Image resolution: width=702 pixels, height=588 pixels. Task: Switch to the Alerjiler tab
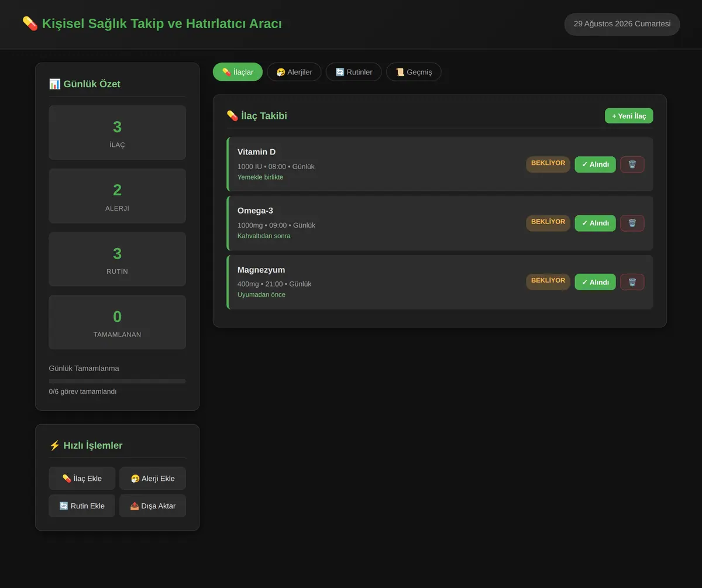coord(294,72)
